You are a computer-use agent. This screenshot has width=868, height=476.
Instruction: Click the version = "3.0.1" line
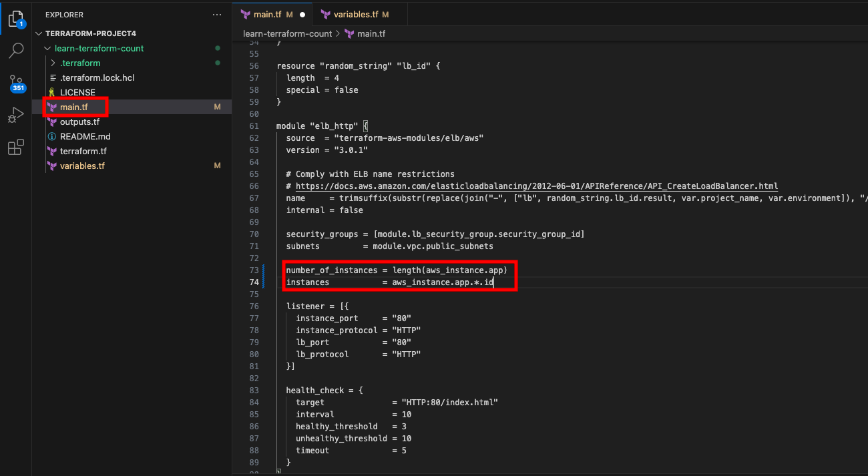point(327,150)
